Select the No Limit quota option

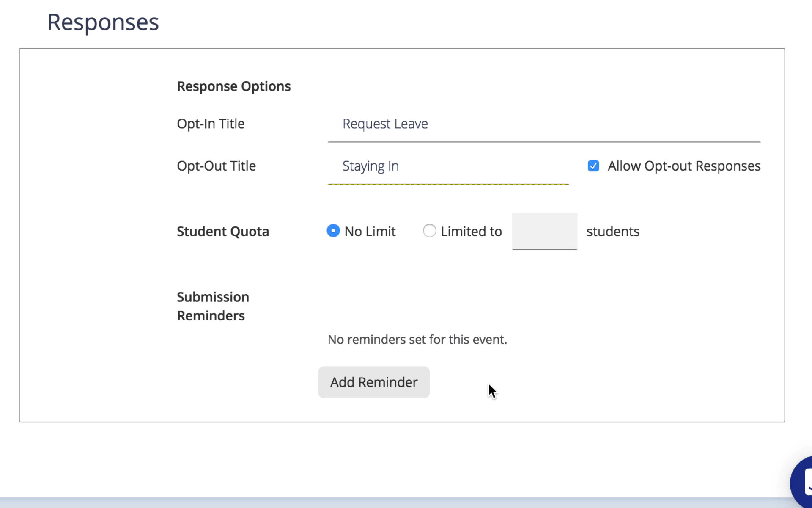pyautogui.click(x=333, y=231)
